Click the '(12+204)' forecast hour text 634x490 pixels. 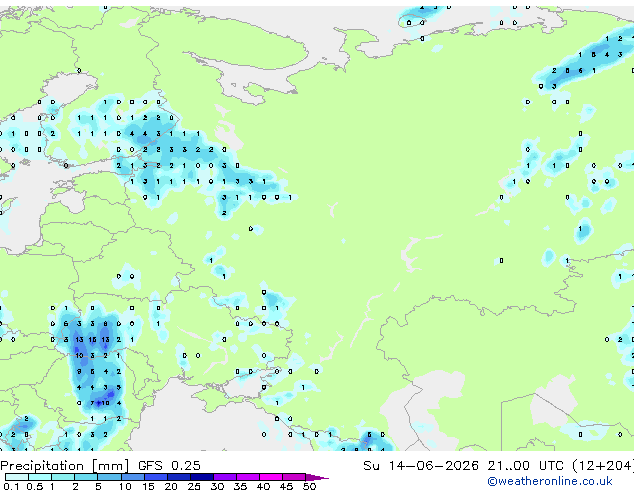(603, 466)
